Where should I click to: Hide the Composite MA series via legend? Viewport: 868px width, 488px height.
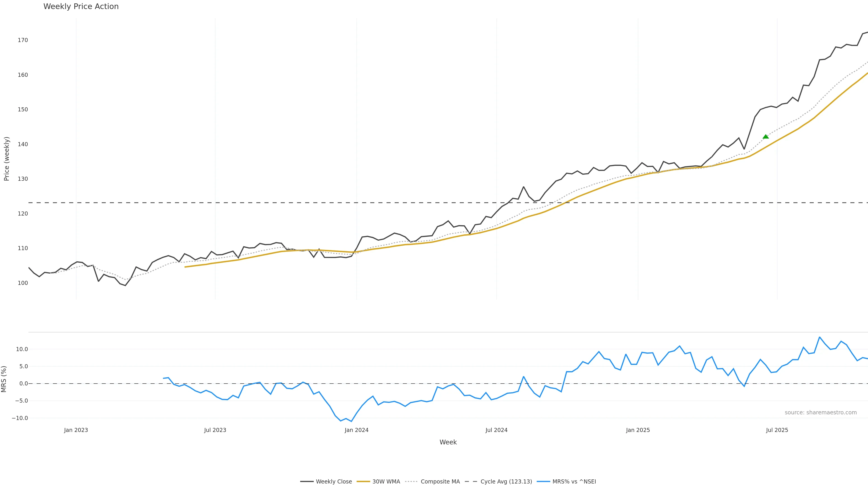(x=440, y=482)
